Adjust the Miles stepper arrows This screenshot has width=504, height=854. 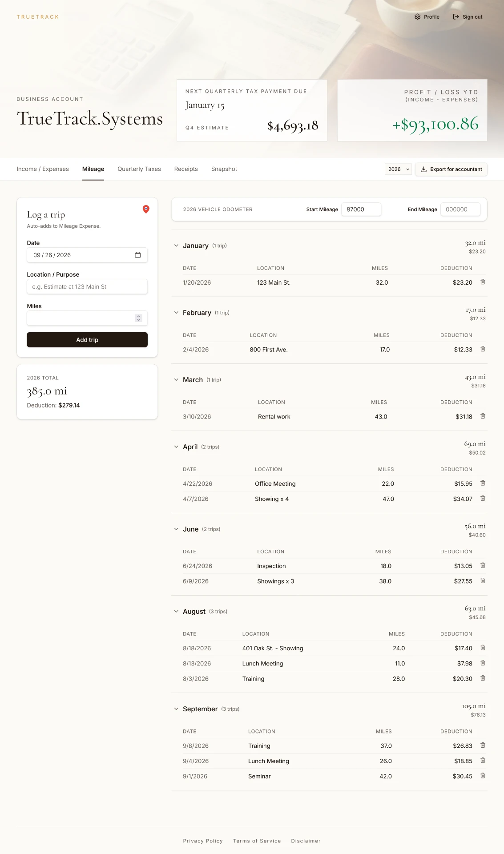pos(139,318)
